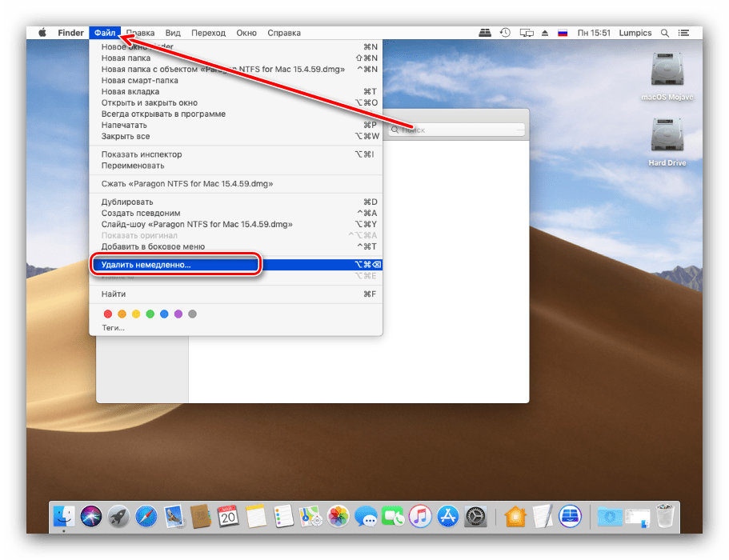Open the Trash in the Dock
This screenshot has height=560, width=729.
(665, 517)
